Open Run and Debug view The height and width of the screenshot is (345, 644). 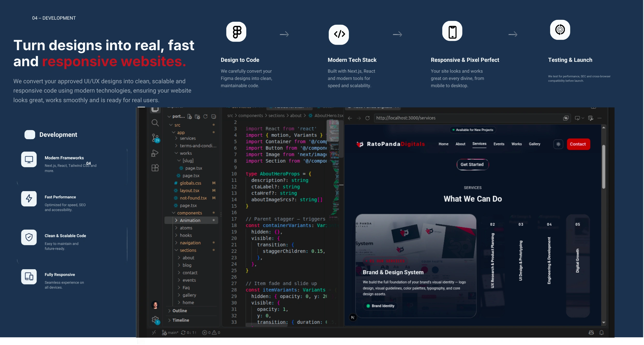tap(155, 153)
